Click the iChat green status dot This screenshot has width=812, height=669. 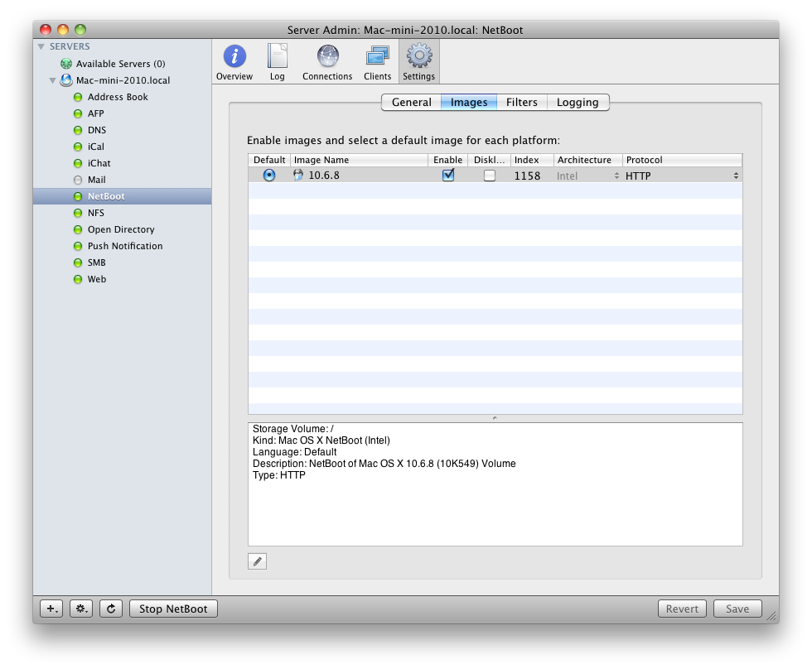coord(78,163)
